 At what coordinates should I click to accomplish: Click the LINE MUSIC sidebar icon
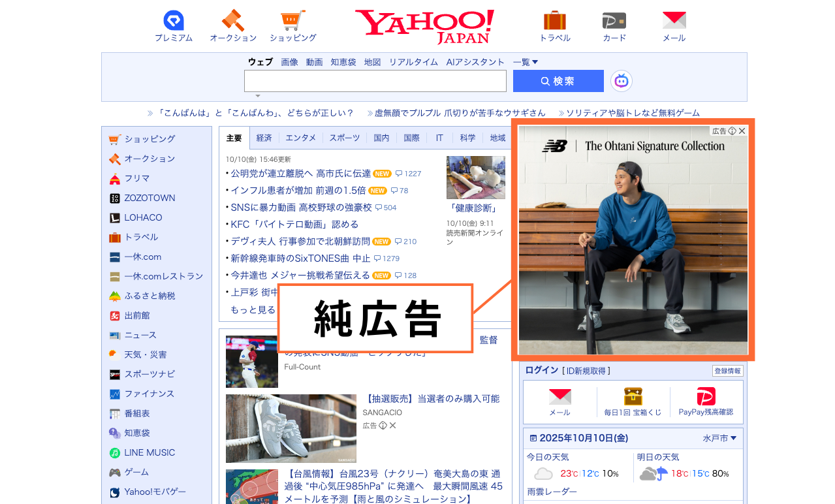pos(115,452)
